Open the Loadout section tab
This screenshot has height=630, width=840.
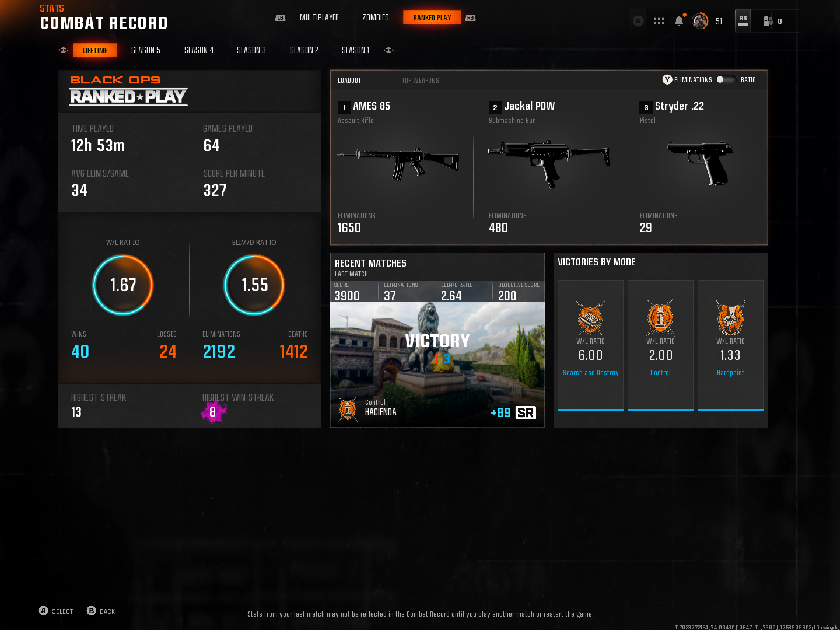(349, 80)
